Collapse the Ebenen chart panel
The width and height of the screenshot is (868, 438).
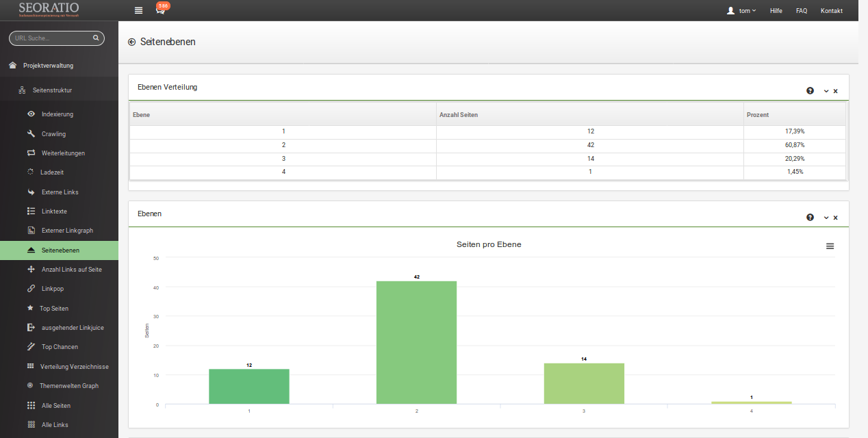826,217
